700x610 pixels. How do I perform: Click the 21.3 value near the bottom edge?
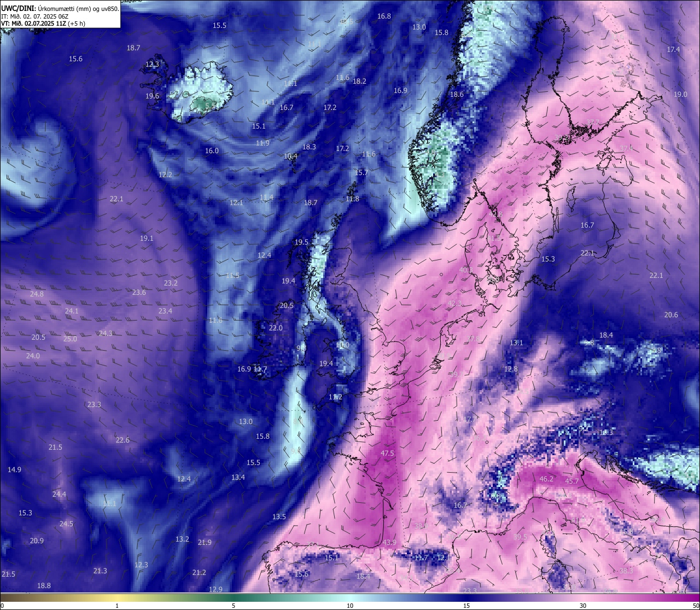100,571
